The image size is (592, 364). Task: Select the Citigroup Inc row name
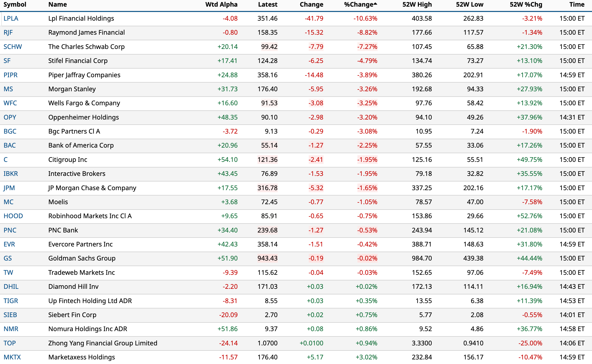click(68, 160)
